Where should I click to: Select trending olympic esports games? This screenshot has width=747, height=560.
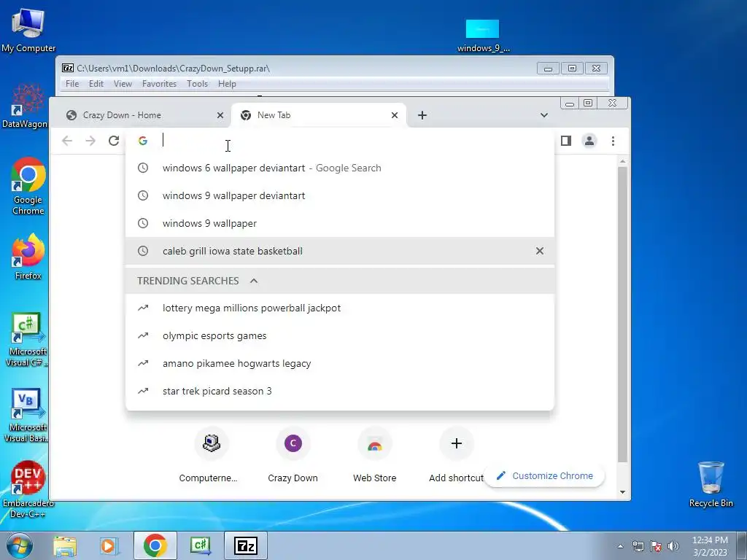click(340, 335)
